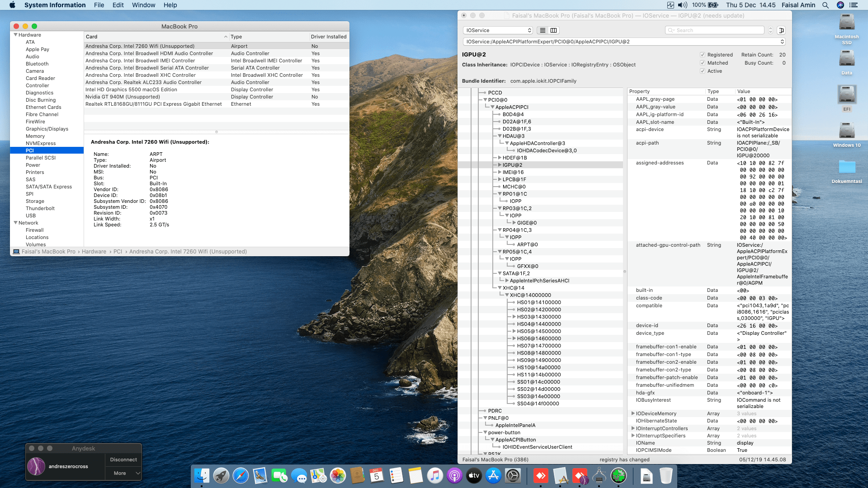This screenshot has height=488, width=868.
Task: Switch to the column view icon
Action: 553,30
